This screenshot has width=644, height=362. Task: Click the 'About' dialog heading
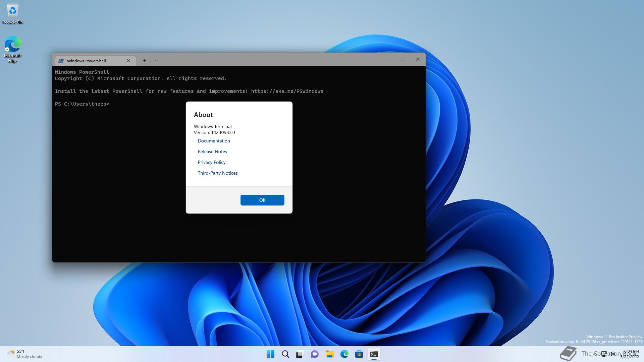coord(203,115)
